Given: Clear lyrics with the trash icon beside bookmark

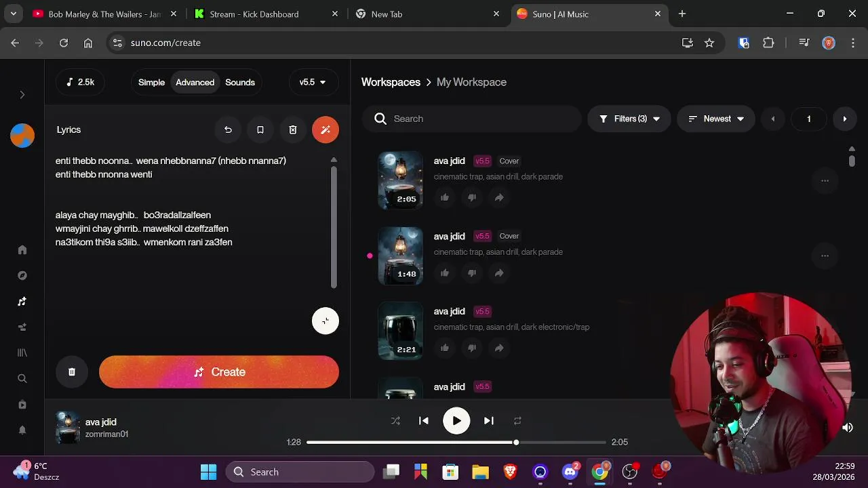Looking at the screenshot, I should click(293, 129).
